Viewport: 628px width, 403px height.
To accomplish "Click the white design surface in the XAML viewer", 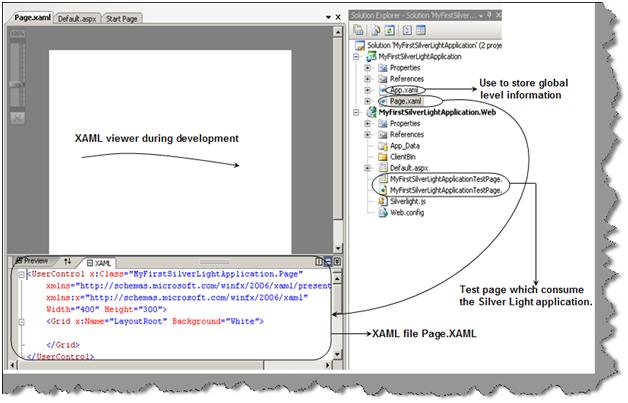I will (x=170, y=152).
